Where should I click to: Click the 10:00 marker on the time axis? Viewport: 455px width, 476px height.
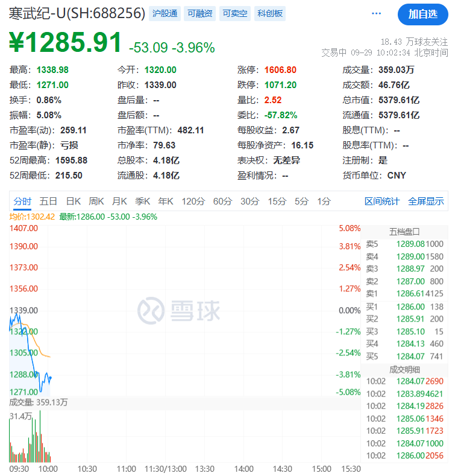[48, 468]
